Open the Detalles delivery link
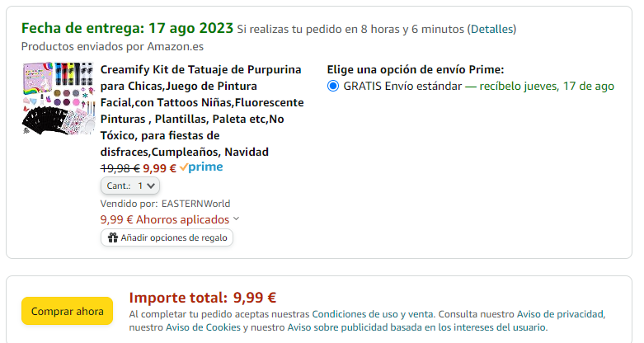 click(492, 29)
